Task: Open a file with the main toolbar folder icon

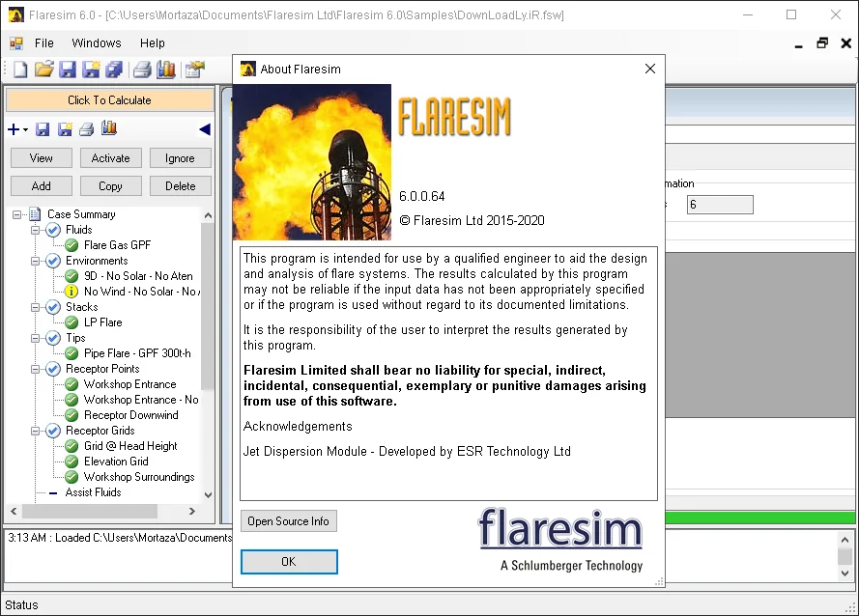Action: click(x=43, y=70)
